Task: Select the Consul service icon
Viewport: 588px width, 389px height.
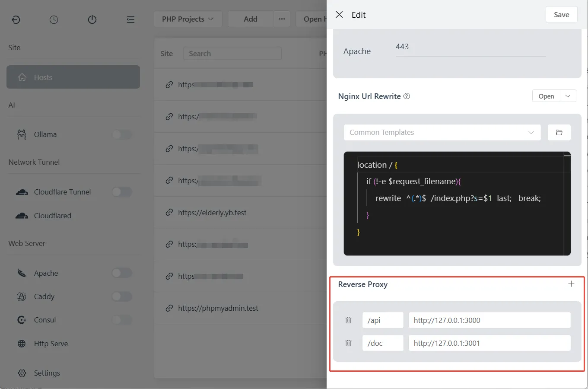Action: [x=22, y=320]
